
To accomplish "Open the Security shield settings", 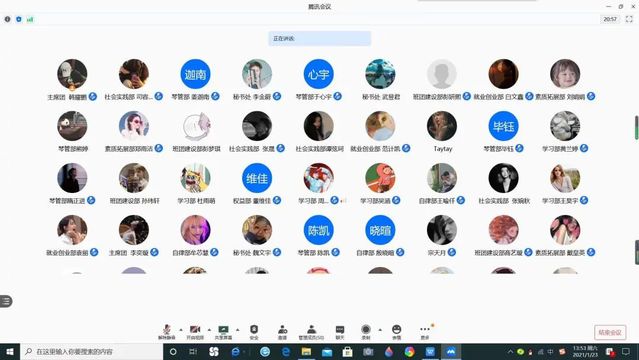I will tap(254, 332).
